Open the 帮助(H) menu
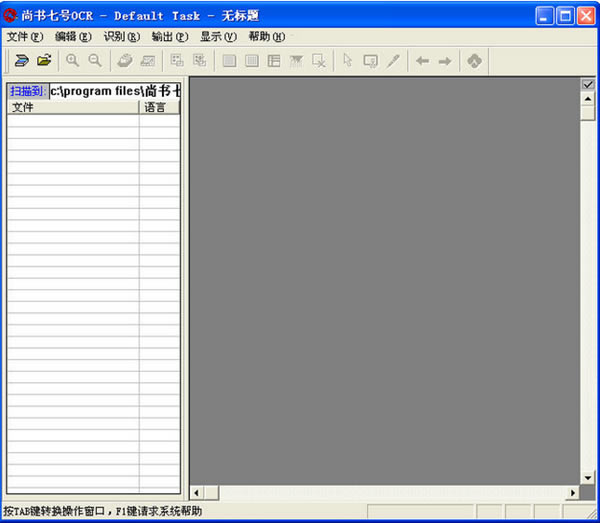Viewport: 600px width, 523px height. coord(267,37)
